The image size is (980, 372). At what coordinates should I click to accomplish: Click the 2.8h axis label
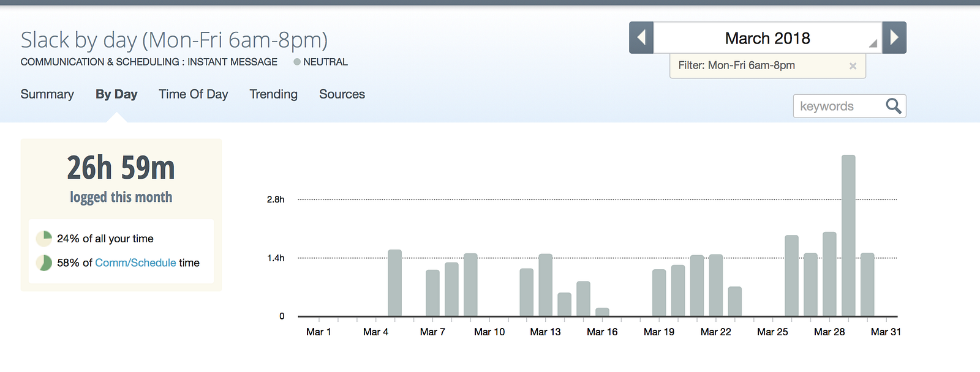pos(276,199)
